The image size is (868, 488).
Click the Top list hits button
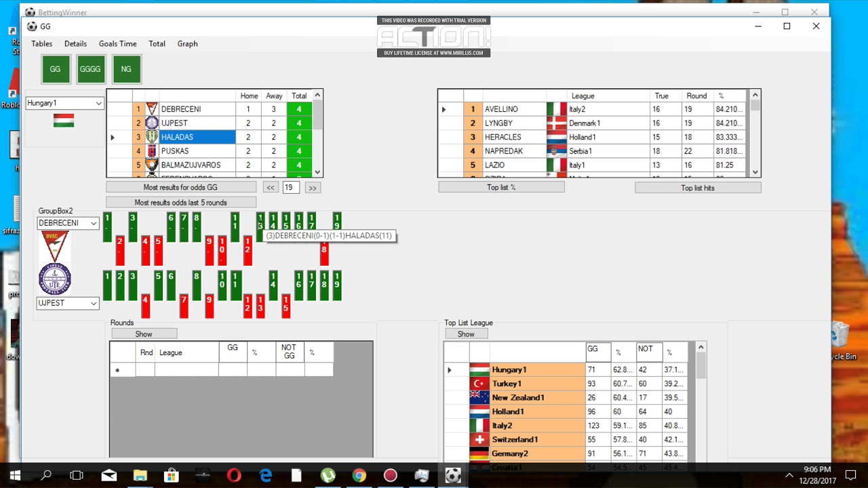coord(698,188)
